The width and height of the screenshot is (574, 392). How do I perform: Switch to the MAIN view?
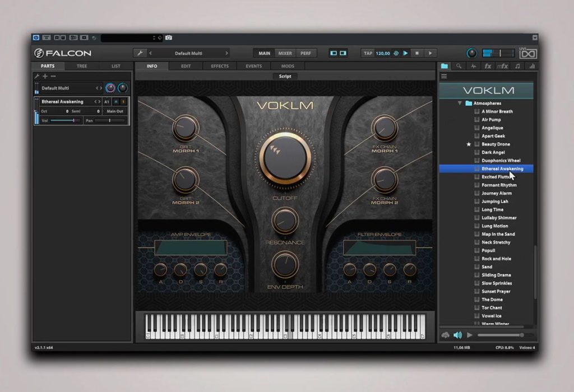click(x=265, y=53)
